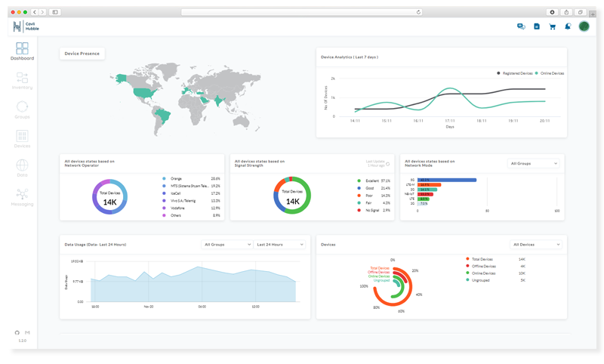Toggle Registered Devices legend in Device Analytics
The image size is (604, 364).
pyautogui.click(x=516, y=73)
